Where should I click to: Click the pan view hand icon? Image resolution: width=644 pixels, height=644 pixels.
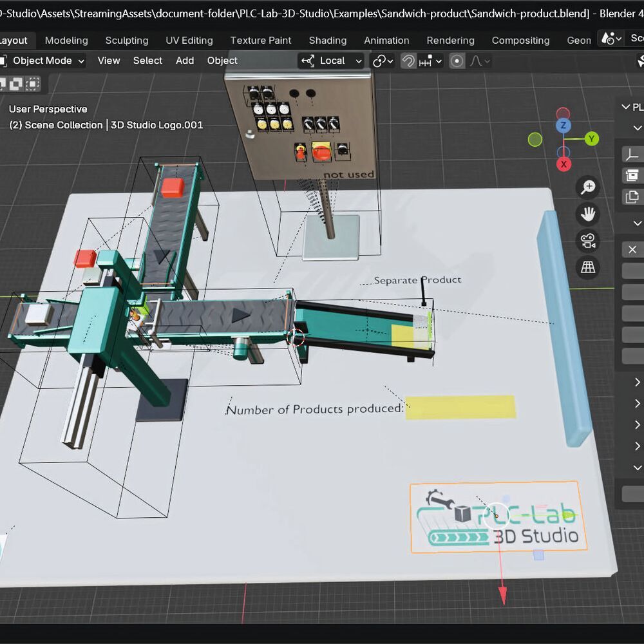(x=588, y=214)
